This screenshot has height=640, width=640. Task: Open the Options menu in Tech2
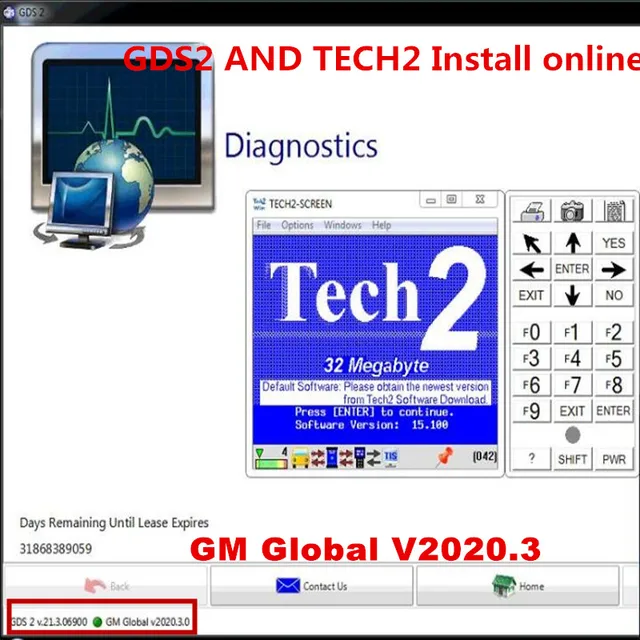click(297, 225)
